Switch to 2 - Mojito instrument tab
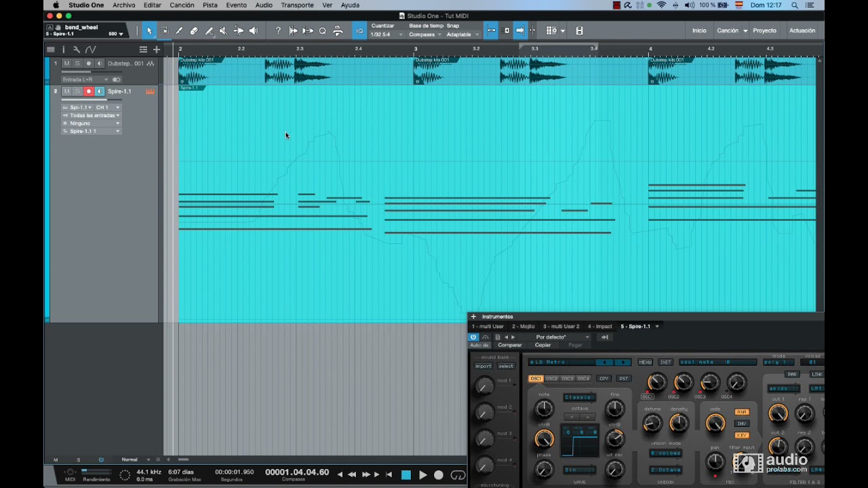Screen dimensions: 868x488 (524, 327)
